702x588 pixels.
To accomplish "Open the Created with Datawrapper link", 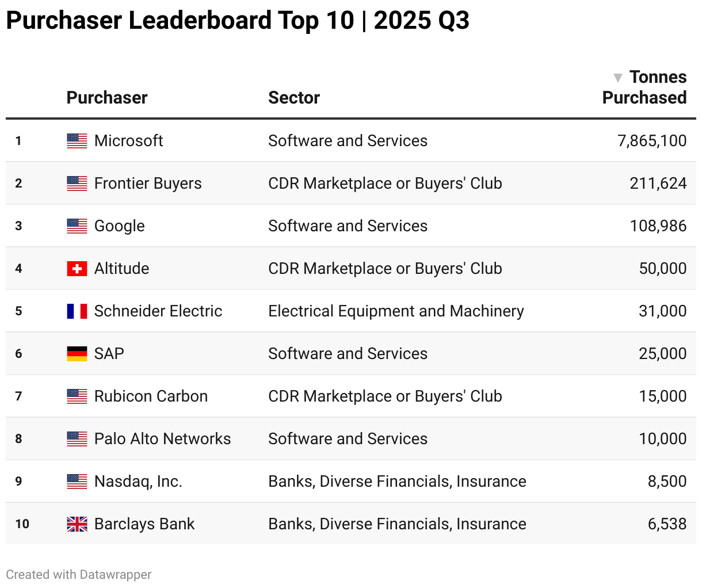I will pyautogui.click(x=79, y=574).
